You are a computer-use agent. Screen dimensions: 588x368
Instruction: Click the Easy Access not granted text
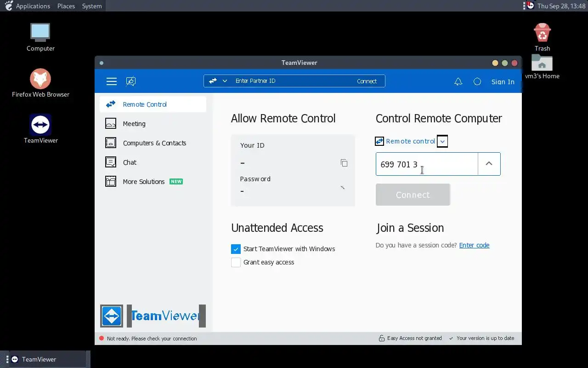[414, 338]
